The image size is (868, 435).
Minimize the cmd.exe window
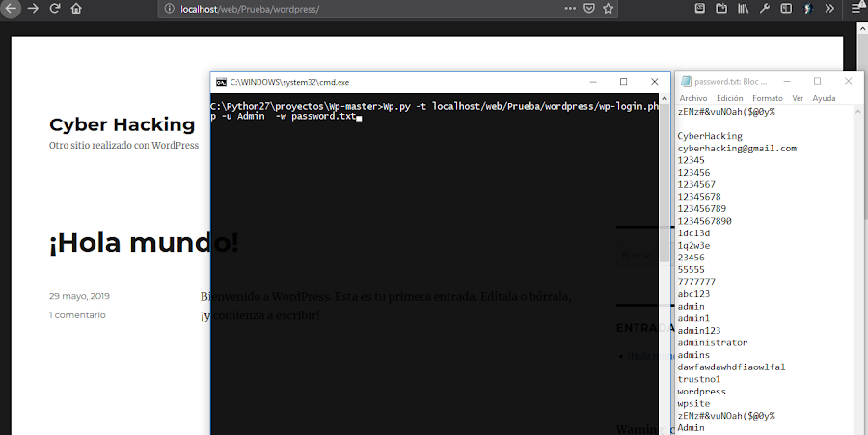tap(593, 82)
